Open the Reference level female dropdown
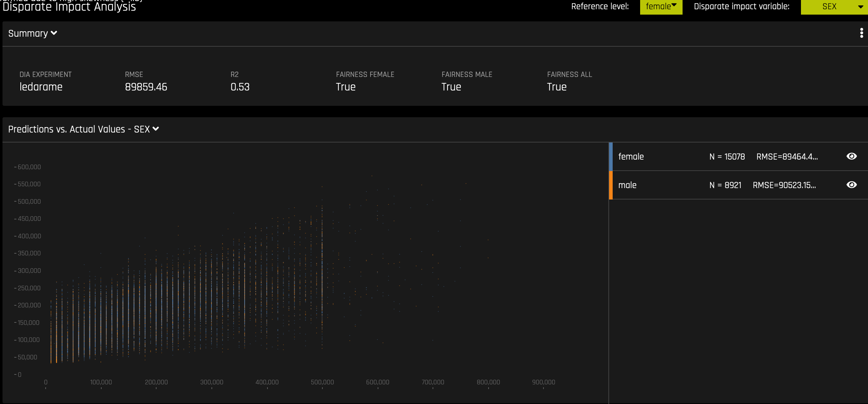 pyautogui.click(x=661, y=7)
